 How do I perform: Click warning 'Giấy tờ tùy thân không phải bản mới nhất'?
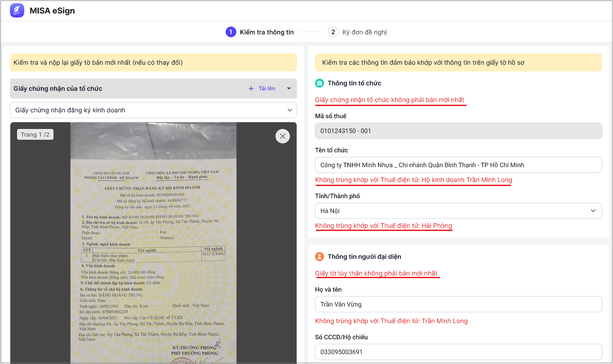[376, 273]
